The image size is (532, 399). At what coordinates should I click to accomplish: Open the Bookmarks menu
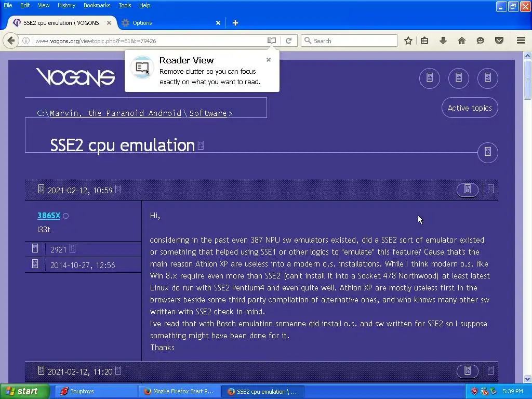(x=97, y=5)
